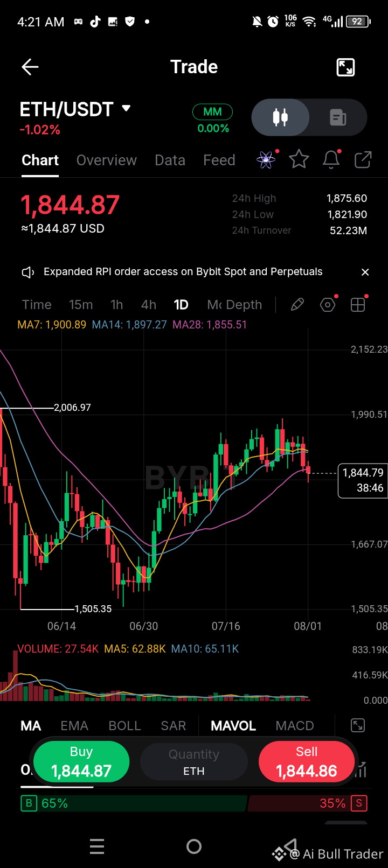Go back using the arrow icon
The image size is (388, 868).
click(30, 67)
